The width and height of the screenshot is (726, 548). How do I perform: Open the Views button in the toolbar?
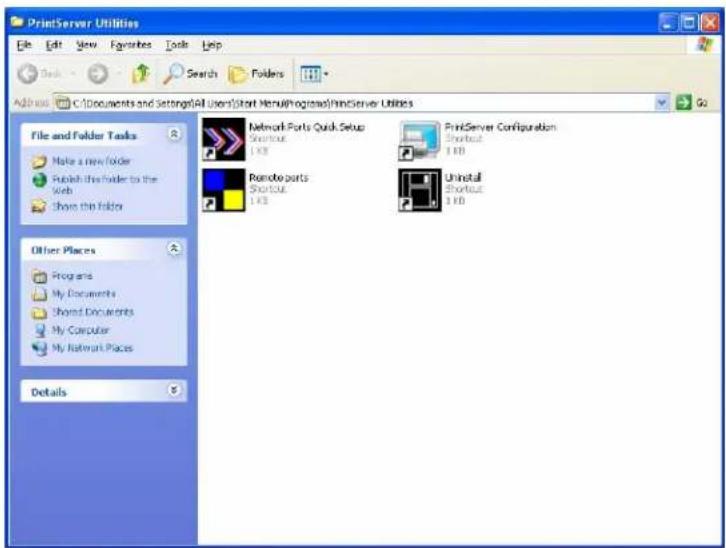pyautogui.click(x=314, y=74)
